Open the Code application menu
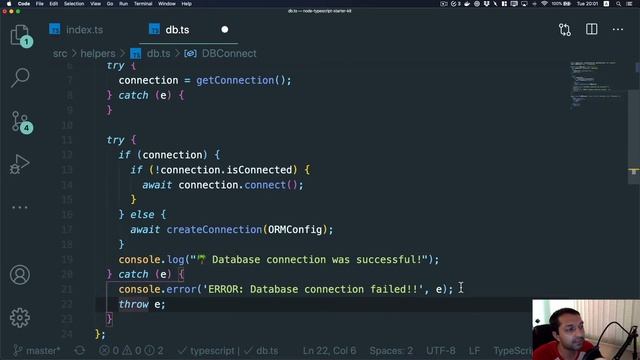 pyautogui.click(x=24, y=4)
